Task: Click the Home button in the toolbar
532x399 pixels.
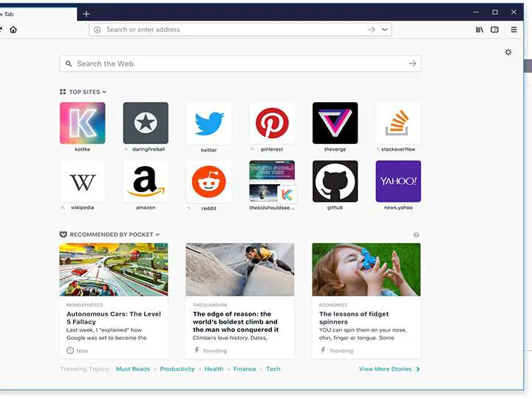Action: pyautogui.click(x=13, y=30)
